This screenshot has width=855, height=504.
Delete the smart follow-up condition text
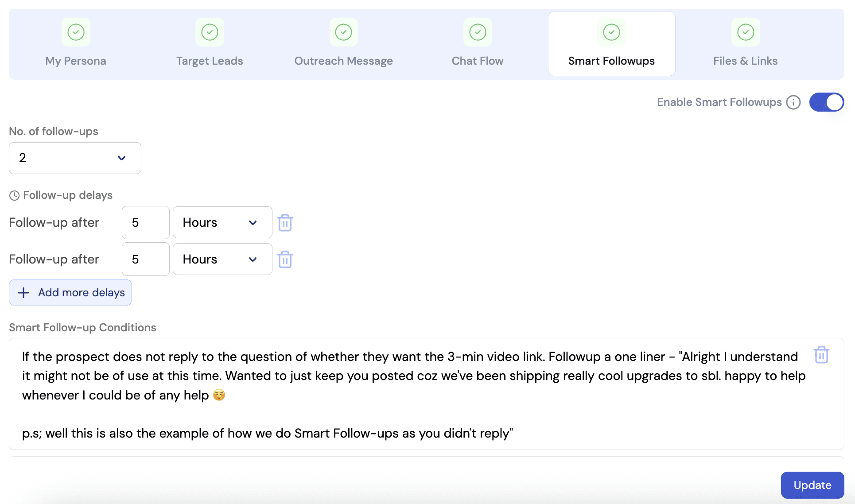821,355
